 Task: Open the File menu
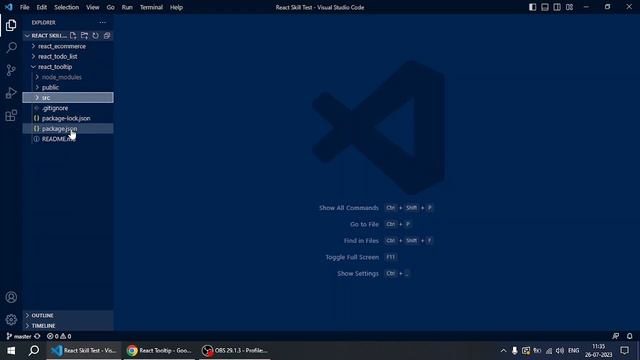click(24, 7)
